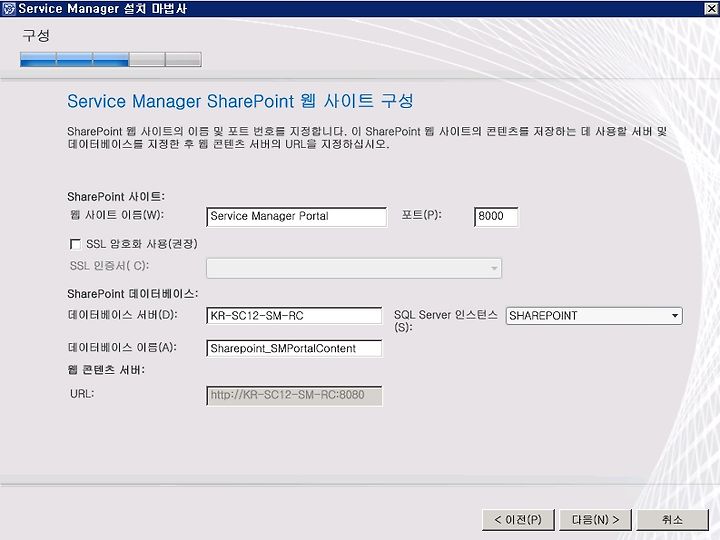Viewport: 720px width, 540px height.
Task: Click the database server field KR-SC12-SM-RC
Action: (x=294, y=316)
